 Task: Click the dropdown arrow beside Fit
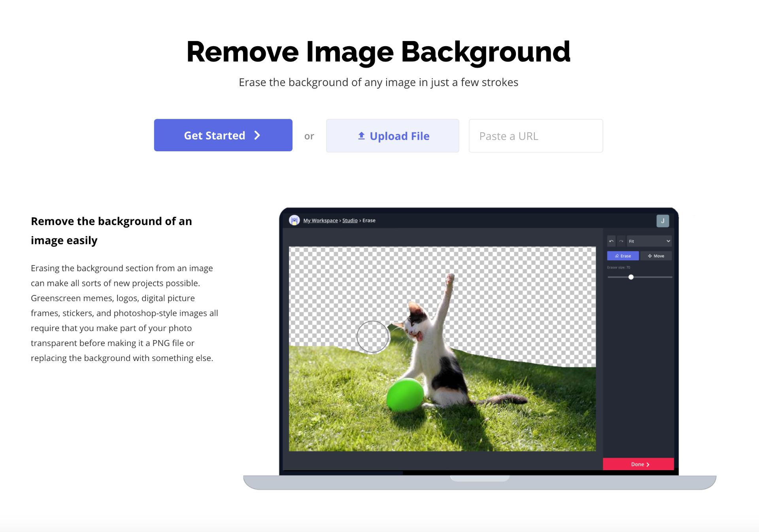(x=668, y=241)
